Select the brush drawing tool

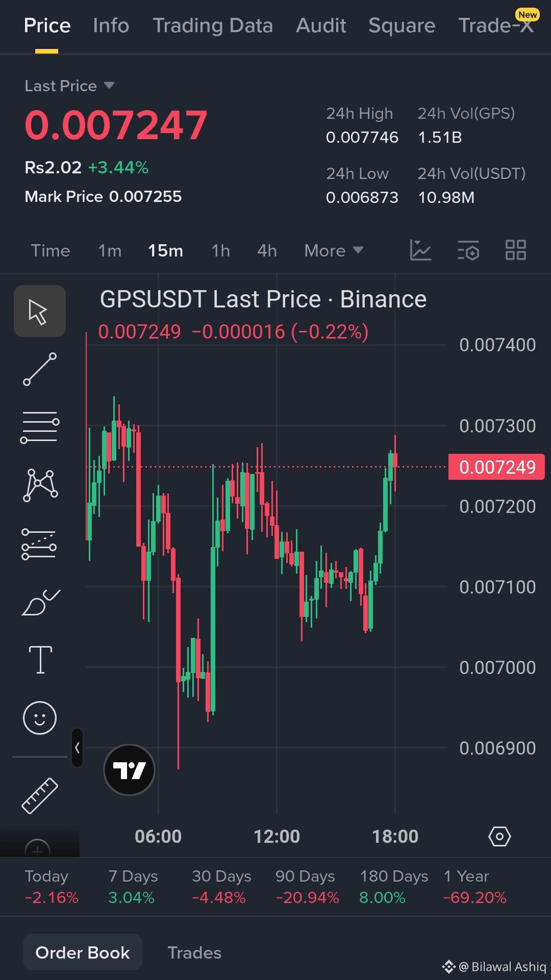click(x=40, y=602)
